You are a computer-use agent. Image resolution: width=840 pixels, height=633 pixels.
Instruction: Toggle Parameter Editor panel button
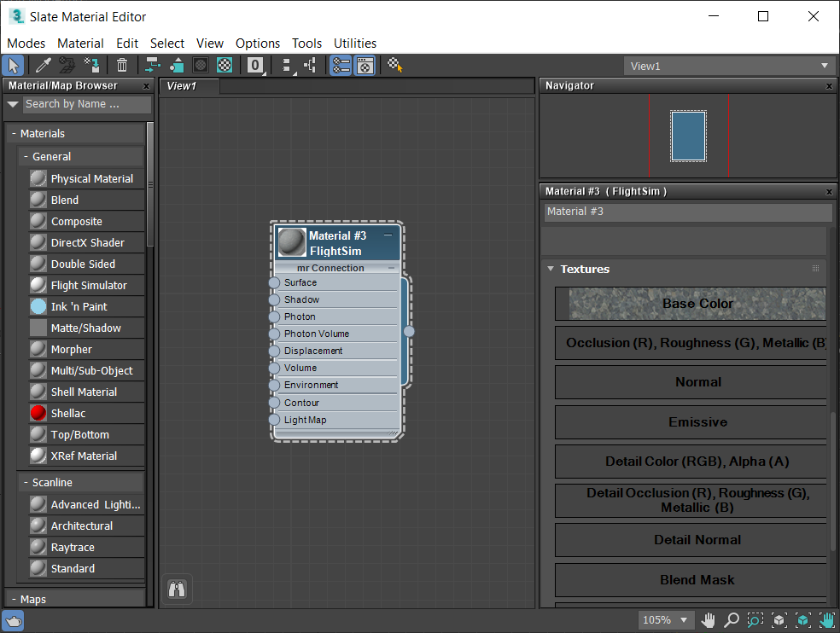pos(365,66)
